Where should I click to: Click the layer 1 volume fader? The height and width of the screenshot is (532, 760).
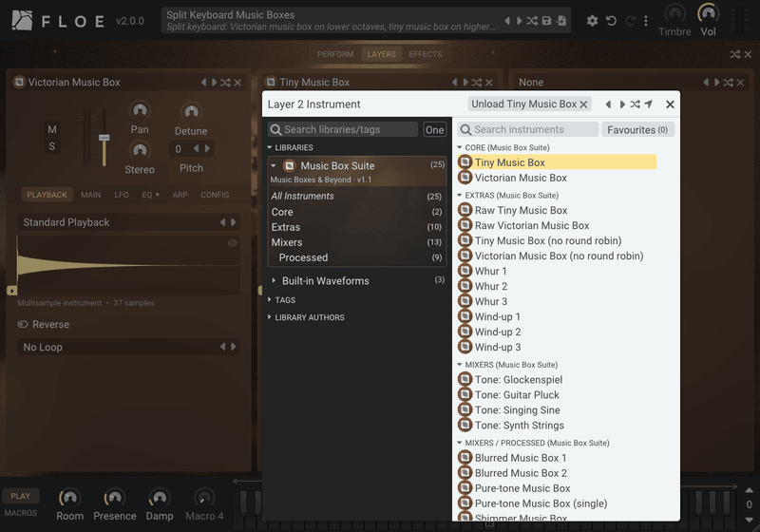coord(104,138)
